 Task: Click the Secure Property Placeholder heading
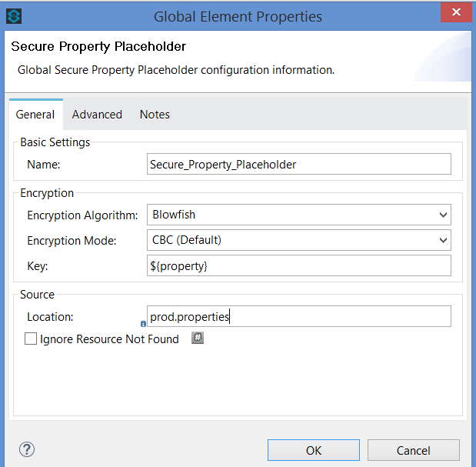[98, 47]
